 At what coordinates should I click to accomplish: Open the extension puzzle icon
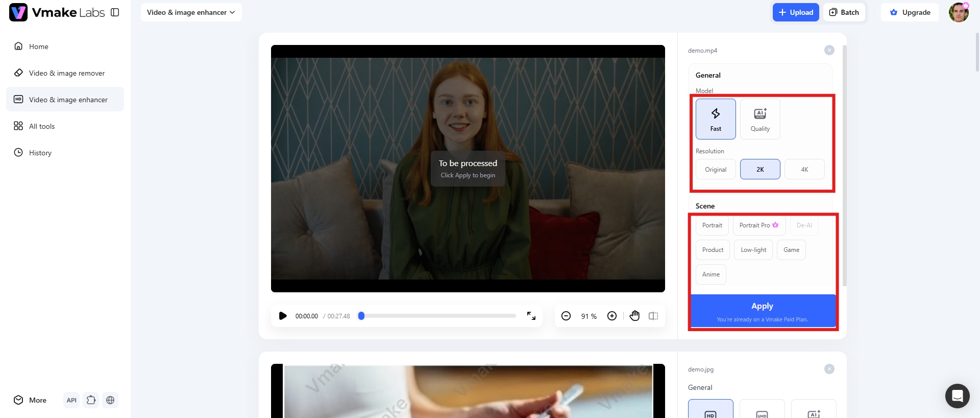91,400
